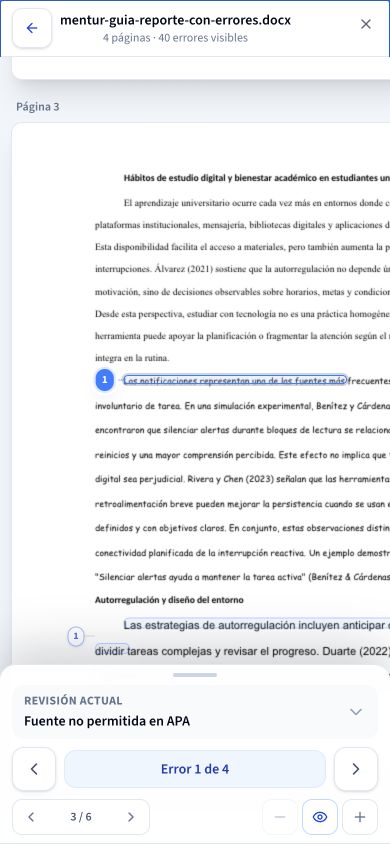The image size is (390, 844).
Task: Click the Error 1 de 4 indicator
Action: click(195, 769)
